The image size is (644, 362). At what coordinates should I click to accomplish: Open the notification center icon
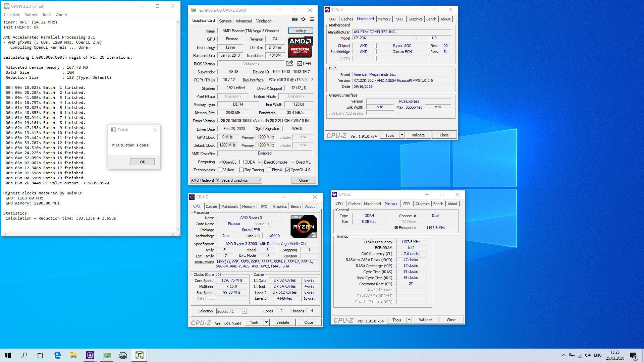[633, 356]
